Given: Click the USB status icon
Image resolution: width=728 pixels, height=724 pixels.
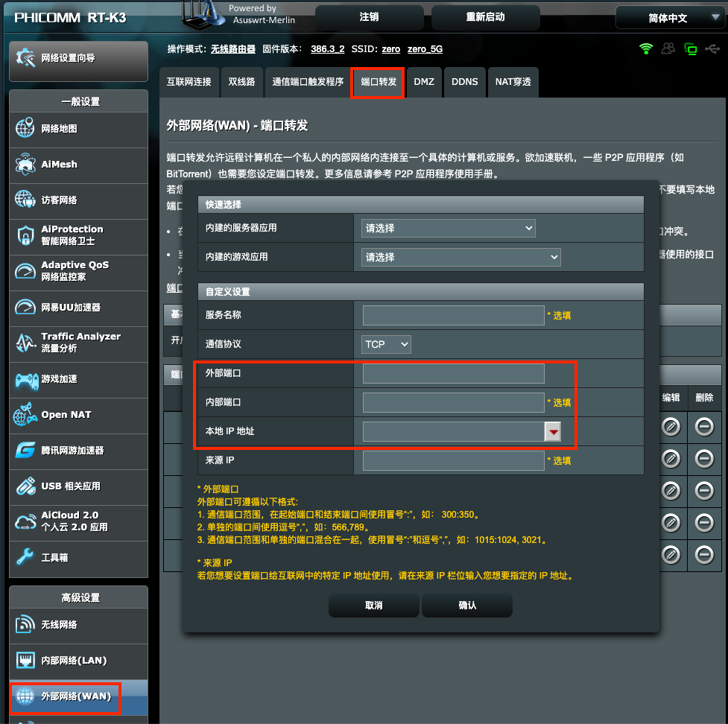Looking at the screenshot, I should pos(712,48).
